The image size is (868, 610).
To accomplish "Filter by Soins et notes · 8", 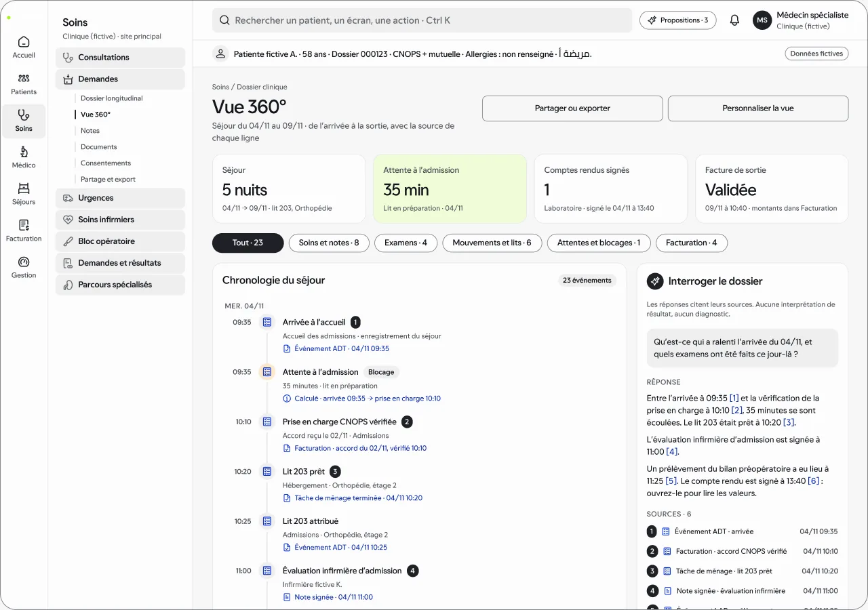I will tap(329, 243).
